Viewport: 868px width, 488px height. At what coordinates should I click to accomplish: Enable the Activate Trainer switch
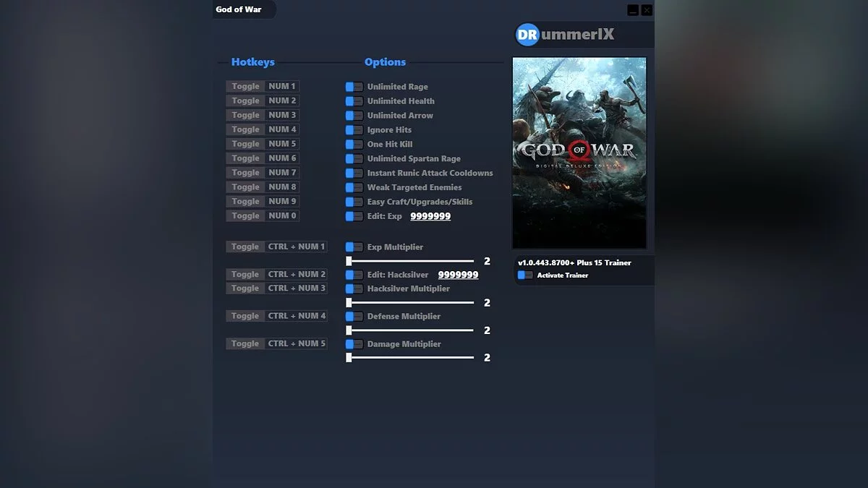click(526, 275)
